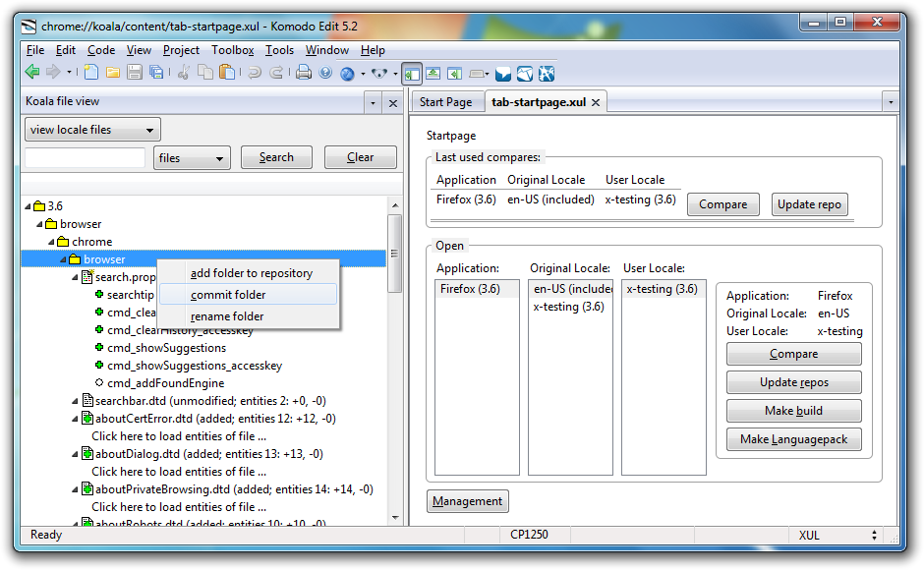The image size is (924, 571).
Task: Click the Print toolbar icon
Action: [x=304, y=73]
